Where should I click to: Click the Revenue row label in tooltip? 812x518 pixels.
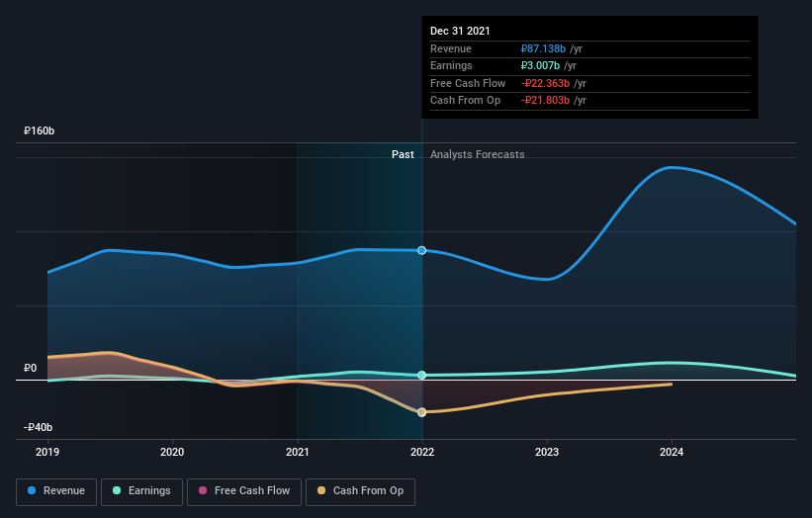(x=451, y=48)
